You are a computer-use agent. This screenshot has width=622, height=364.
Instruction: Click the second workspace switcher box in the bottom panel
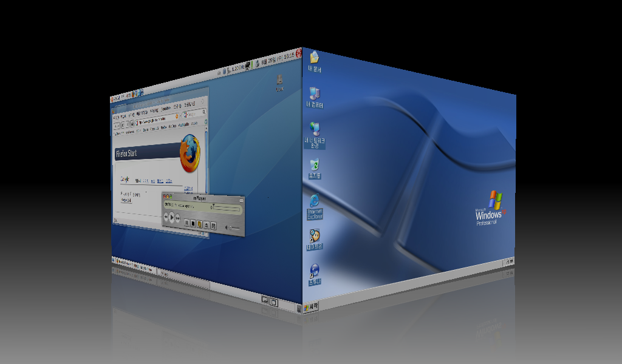[x=274, y=302]
